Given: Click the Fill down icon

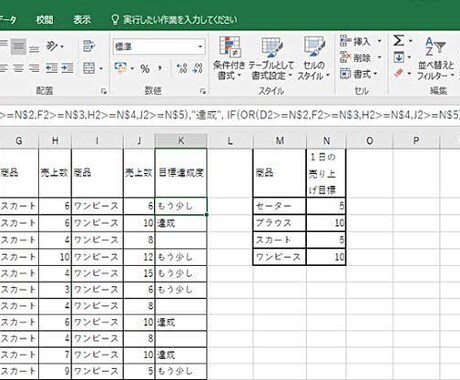Looking at the screenshot, I should pos(399,57).
